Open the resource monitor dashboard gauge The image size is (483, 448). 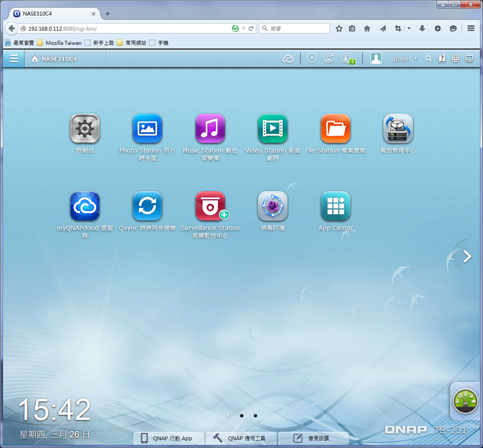tap(465, 401)
